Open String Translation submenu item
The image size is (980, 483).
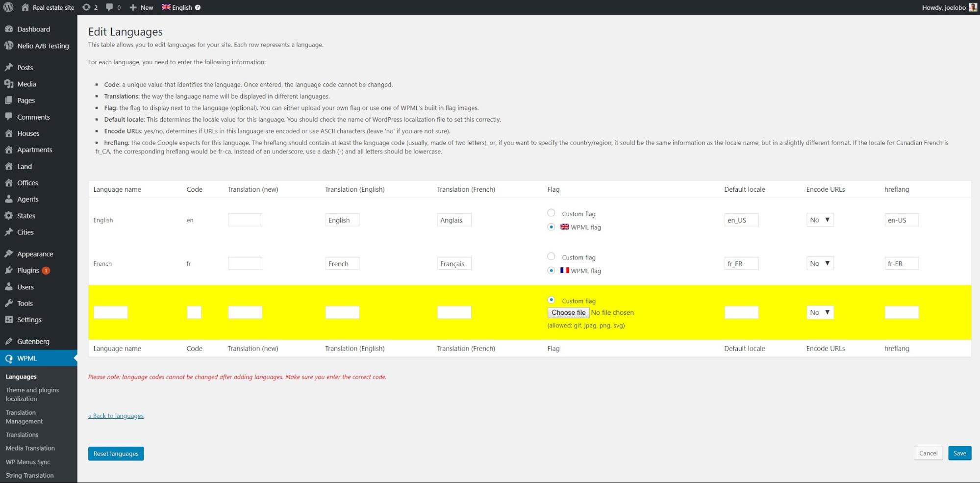click(29, 475)
